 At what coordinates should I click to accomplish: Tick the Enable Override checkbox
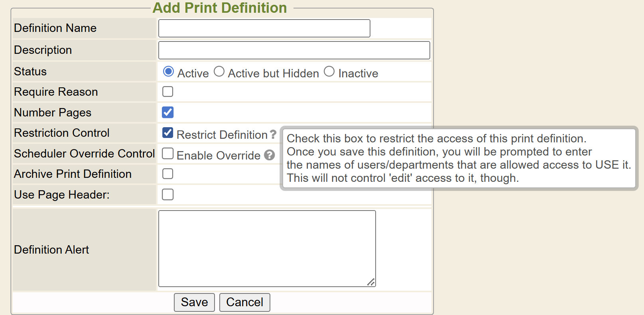click(168, 154)
